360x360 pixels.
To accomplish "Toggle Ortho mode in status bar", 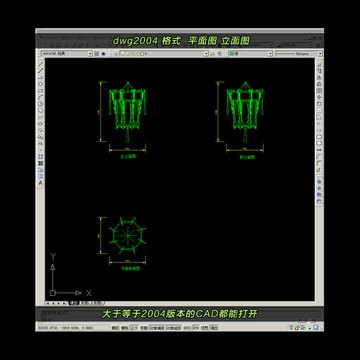I will [x=134, y=328].
